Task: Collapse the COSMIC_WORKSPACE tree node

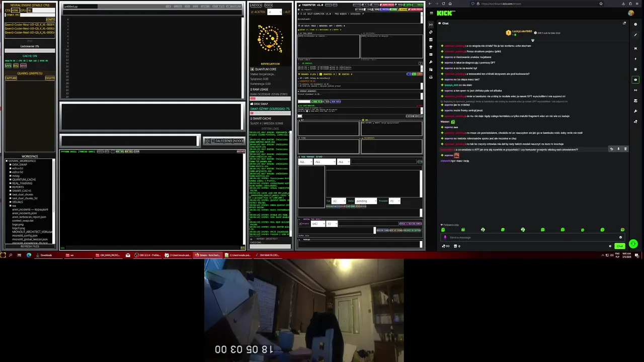Action: tap(7, 161)
